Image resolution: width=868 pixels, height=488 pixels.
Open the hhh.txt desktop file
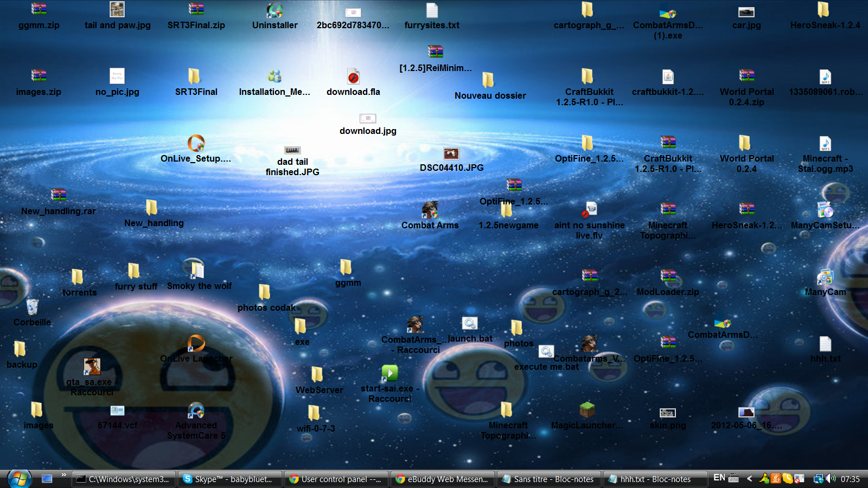point(825,344)
